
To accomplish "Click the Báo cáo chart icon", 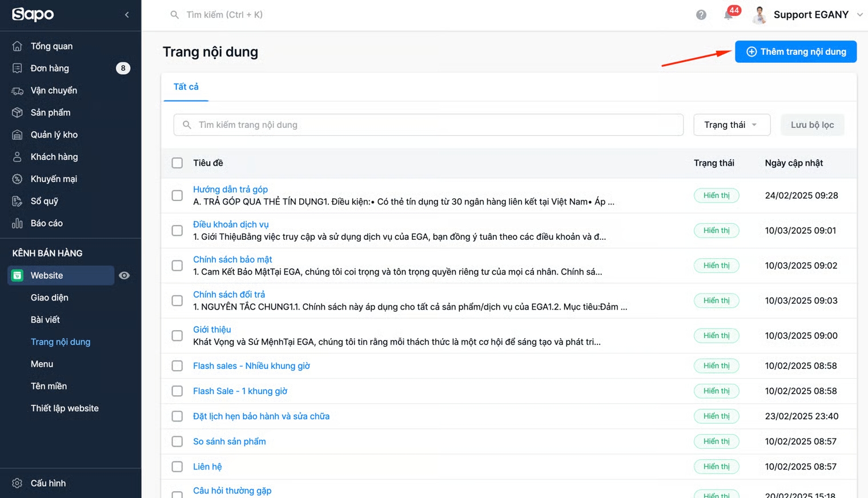I will click(17, 223).
